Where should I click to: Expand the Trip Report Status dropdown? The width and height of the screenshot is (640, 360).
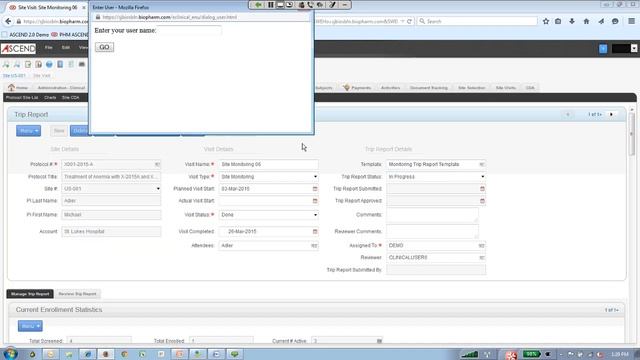(x=482, y=176)
